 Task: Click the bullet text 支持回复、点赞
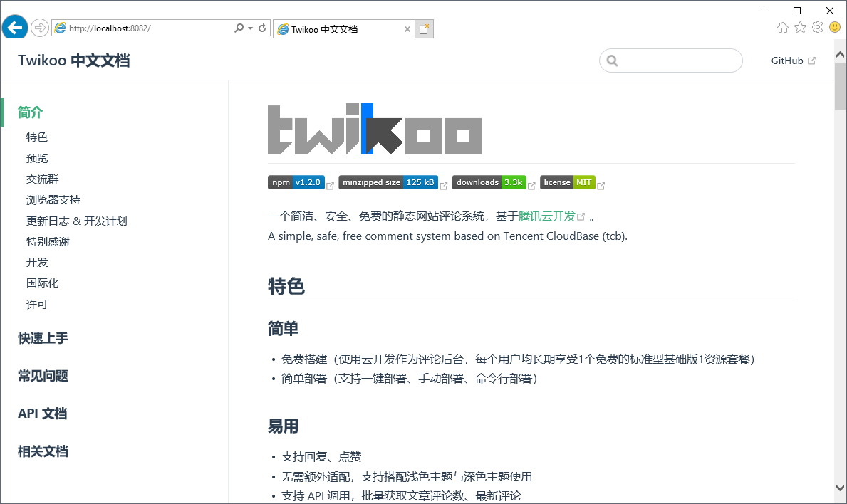pos(321,457)
